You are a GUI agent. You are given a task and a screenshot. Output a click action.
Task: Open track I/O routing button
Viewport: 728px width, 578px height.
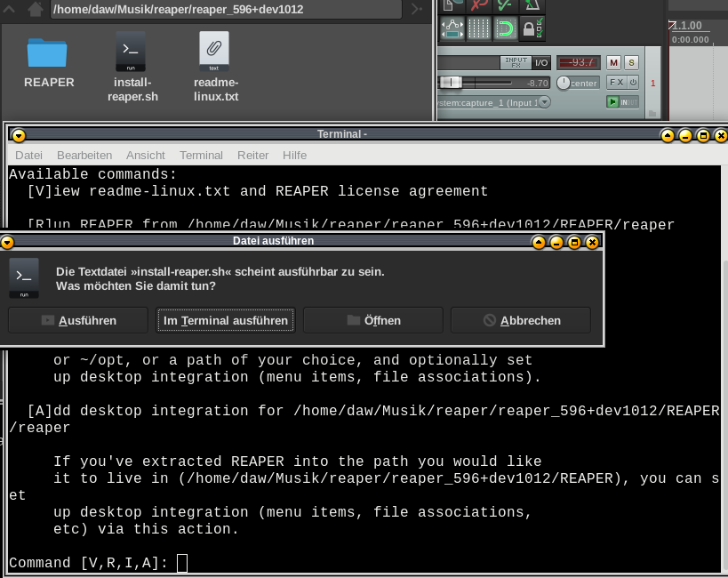541,62
